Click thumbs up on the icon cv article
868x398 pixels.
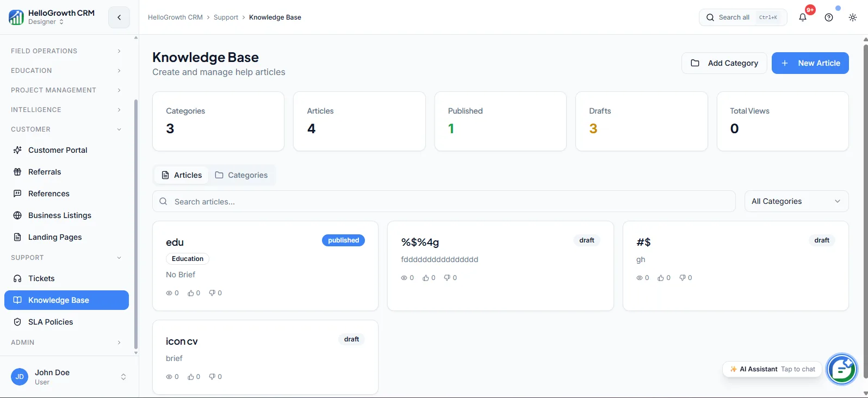(191, 377)
